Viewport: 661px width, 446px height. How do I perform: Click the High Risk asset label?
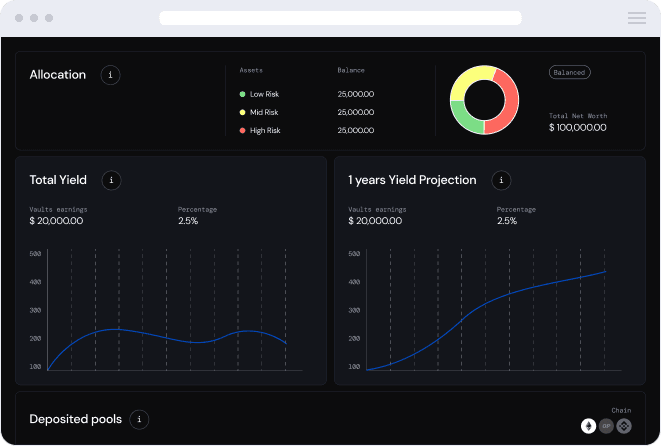click(265, 131)
